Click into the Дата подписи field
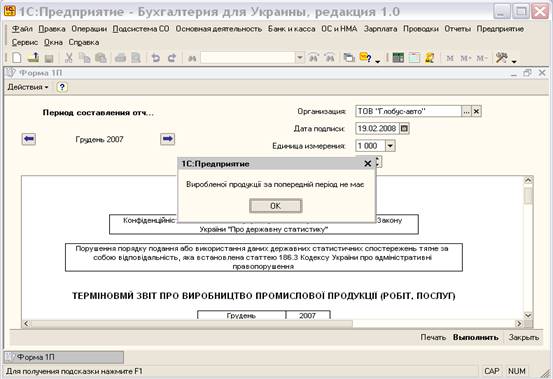The width and height of the screenshot is (553, 379). [x=377, y=128]
